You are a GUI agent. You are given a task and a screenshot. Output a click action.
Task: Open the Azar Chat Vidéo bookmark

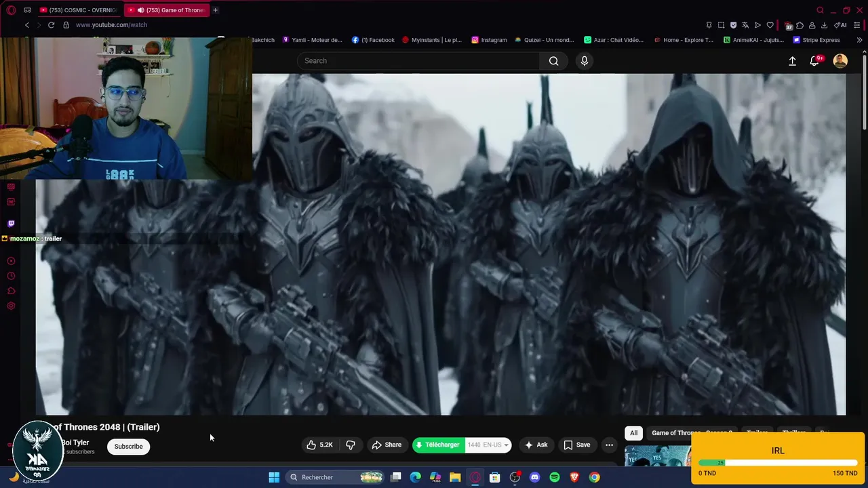[614, 40]
